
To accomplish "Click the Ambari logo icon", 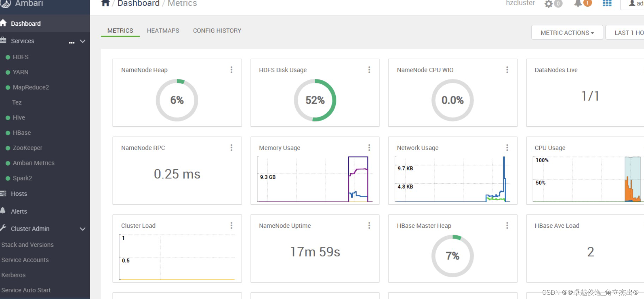I will point(5,4).
